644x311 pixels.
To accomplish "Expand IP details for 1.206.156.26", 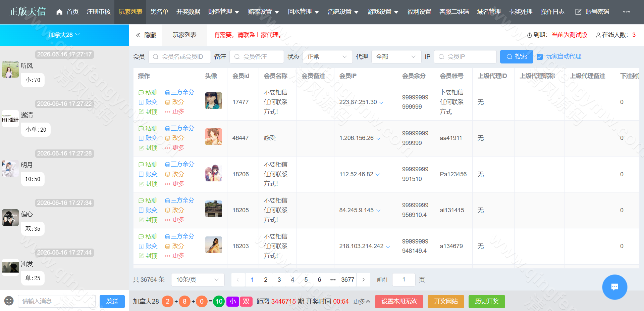I will 378,138.
